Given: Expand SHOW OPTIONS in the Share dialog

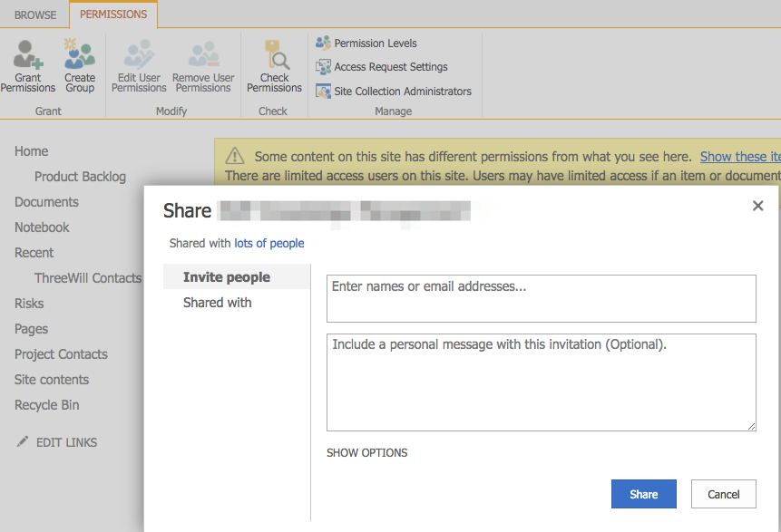Looking at the screenshot, I should [366, 452].
